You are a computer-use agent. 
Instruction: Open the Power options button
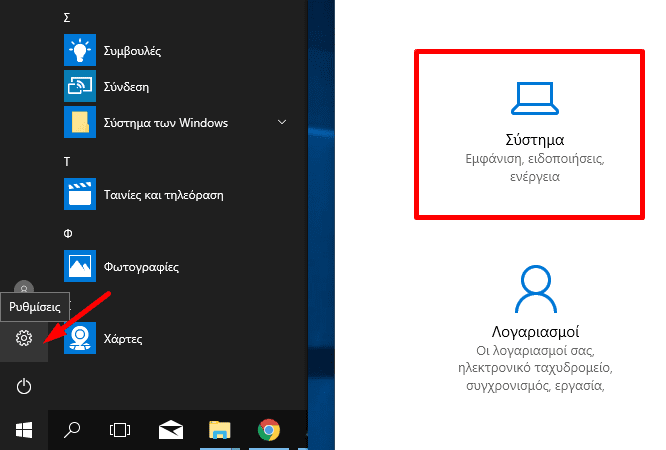[x=24, y=386]
